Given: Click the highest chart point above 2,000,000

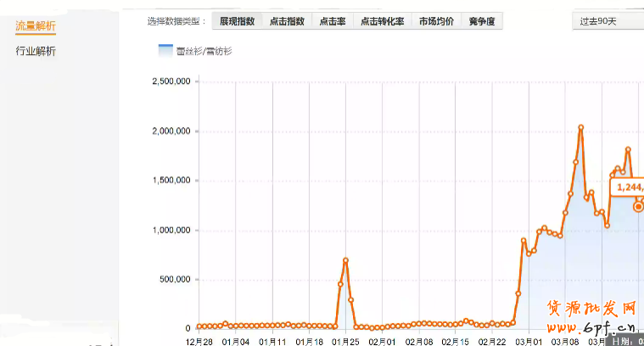Looking at the screenshot, I should click(580, 127).
